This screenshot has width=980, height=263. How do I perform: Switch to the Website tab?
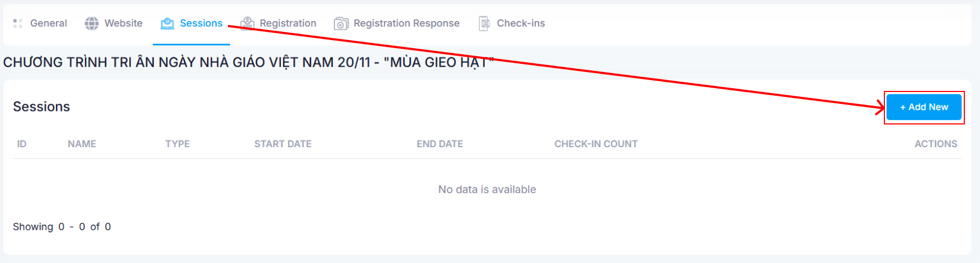pos(123,23)
